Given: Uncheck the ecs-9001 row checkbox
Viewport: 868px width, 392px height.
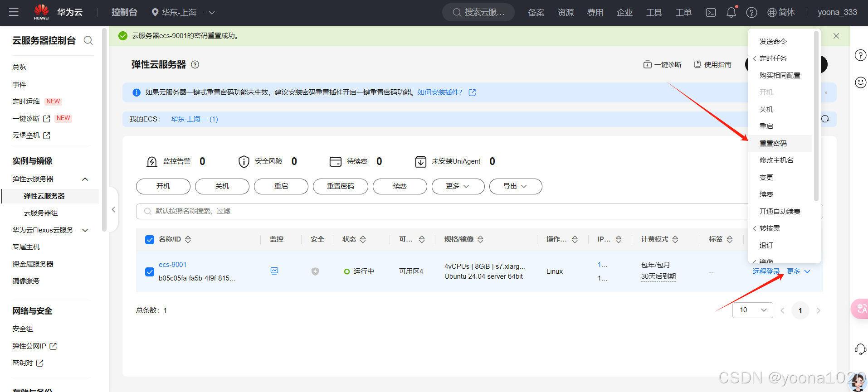Looking at the screenshot, I should tap(150, 272).
